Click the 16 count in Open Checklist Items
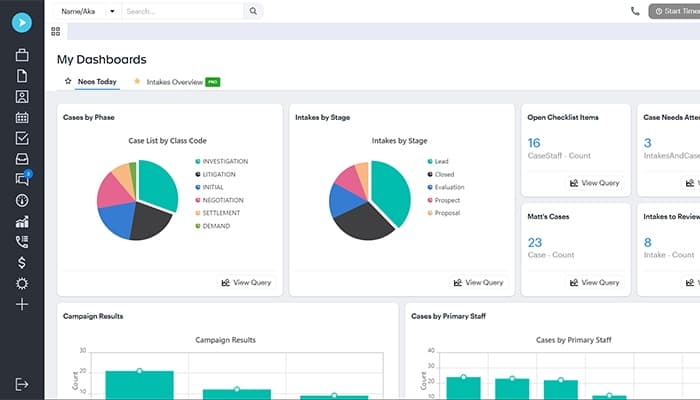 [x=534, y=143]
